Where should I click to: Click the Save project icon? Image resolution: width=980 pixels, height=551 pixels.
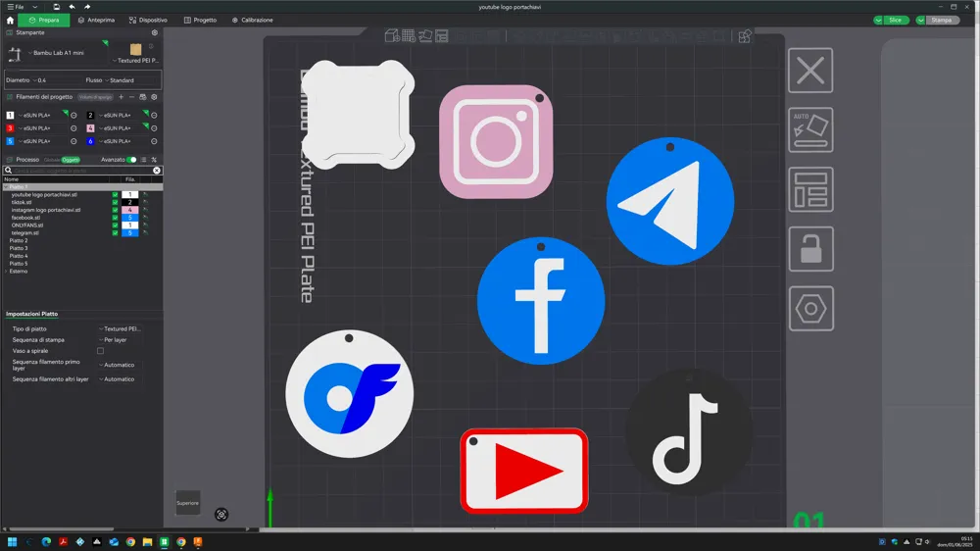click(56, 7)
